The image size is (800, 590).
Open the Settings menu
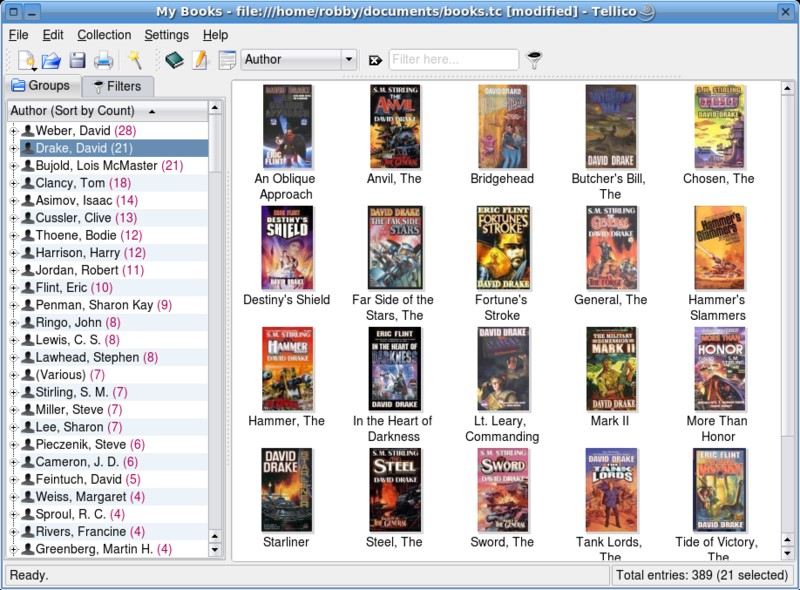166,35
